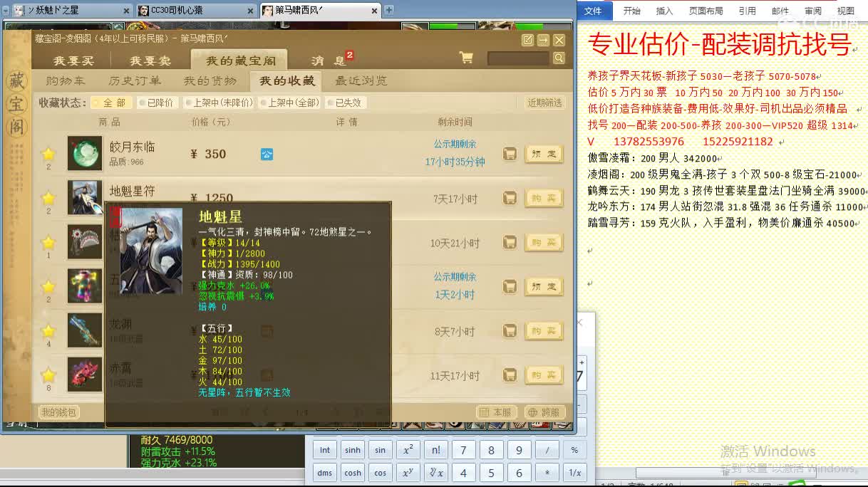Click calculator x² square button

tap(408, 450)
